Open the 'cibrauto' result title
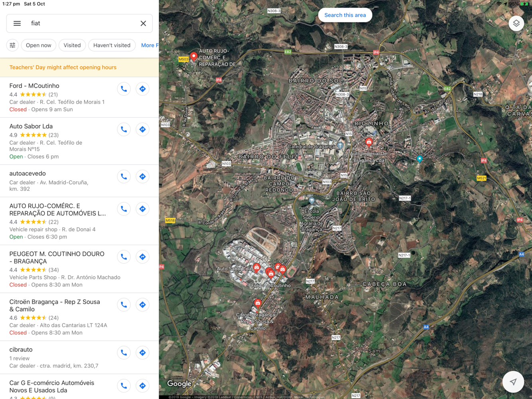The height and width of the screenshot is (399, 532). [x=21, y=350]
